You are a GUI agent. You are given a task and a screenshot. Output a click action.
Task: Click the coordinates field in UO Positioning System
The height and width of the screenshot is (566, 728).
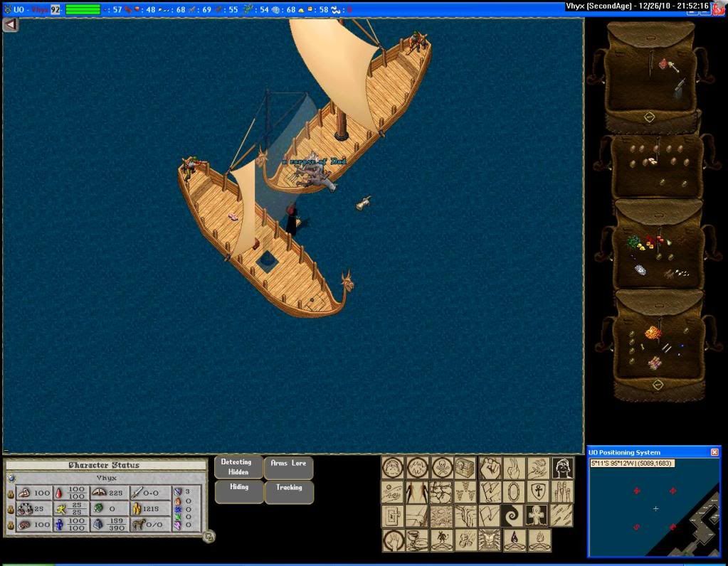click(632, 463)
